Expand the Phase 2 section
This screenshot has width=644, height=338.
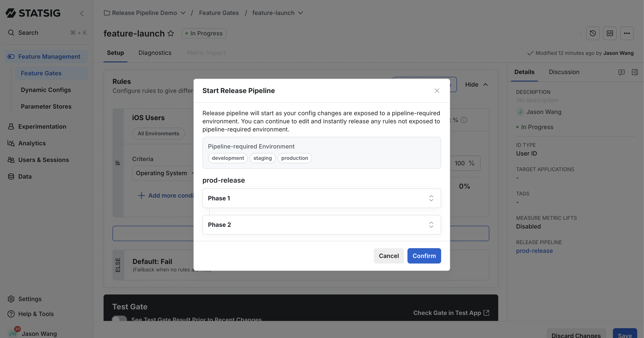[431, 224]
